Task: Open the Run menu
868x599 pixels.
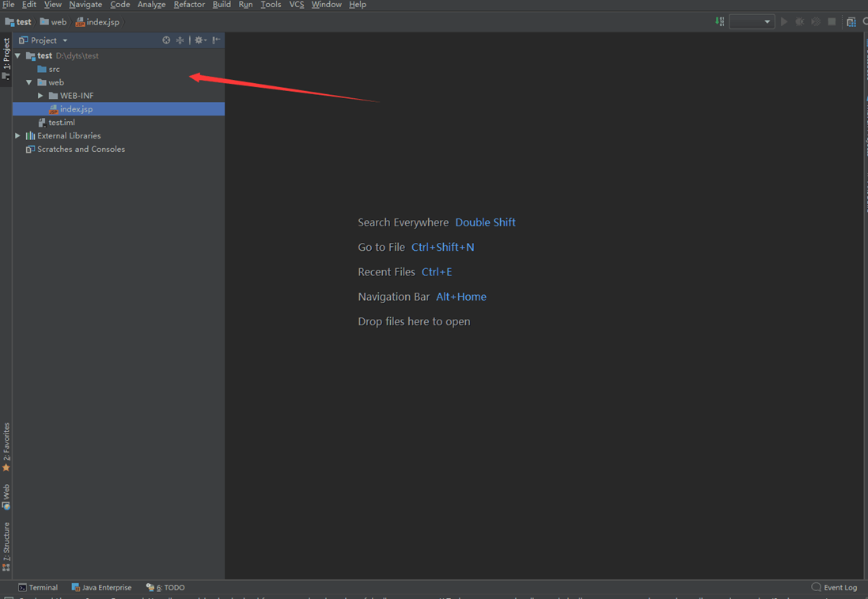Action: pos(246,5)
